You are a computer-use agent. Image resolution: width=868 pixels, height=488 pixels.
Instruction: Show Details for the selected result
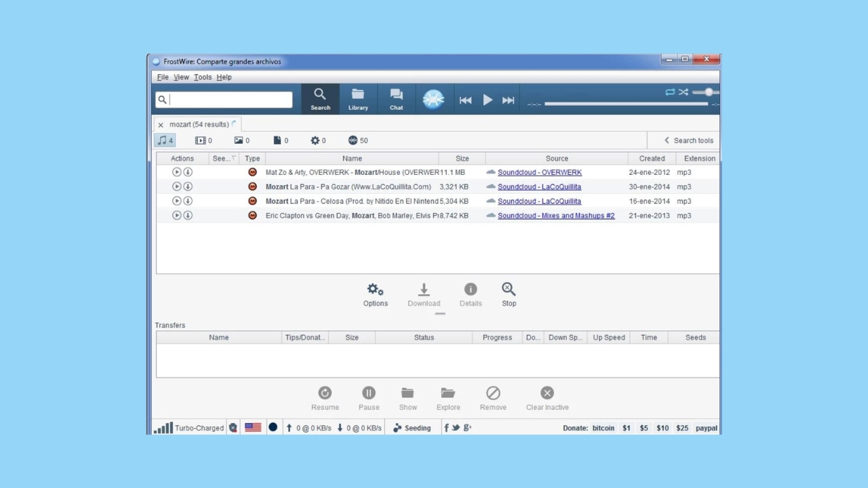pyautogui.click(x=471, y=295)
